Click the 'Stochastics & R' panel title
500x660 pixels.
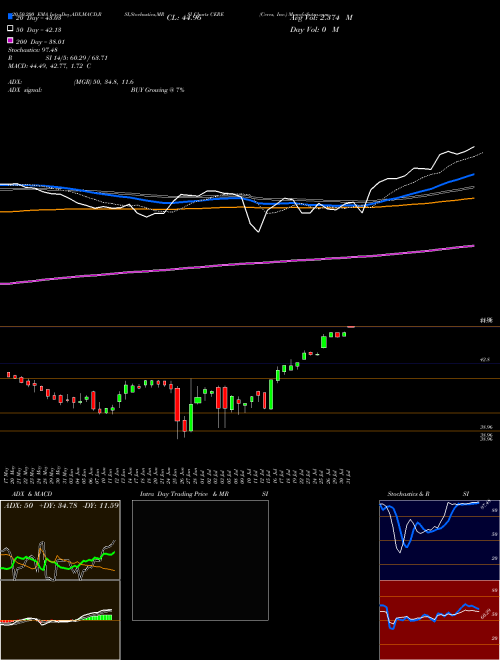[408, 494]
